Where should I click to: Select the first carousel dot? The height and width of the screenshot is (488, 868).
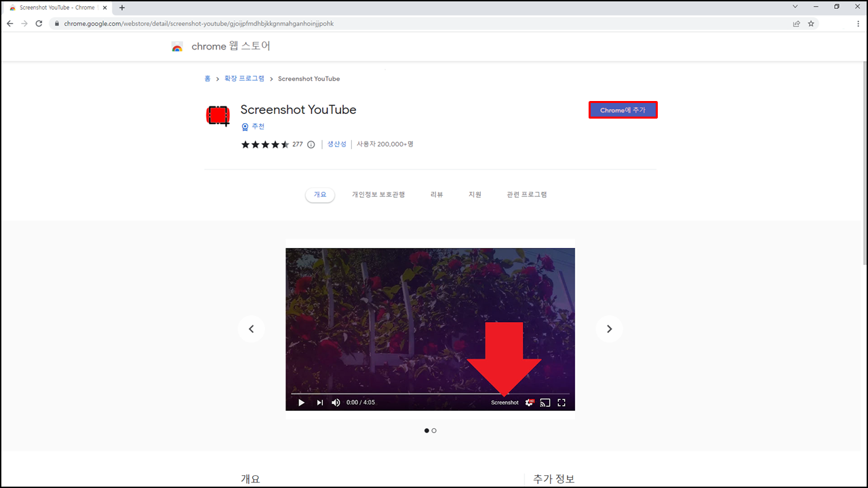(427, 430)
